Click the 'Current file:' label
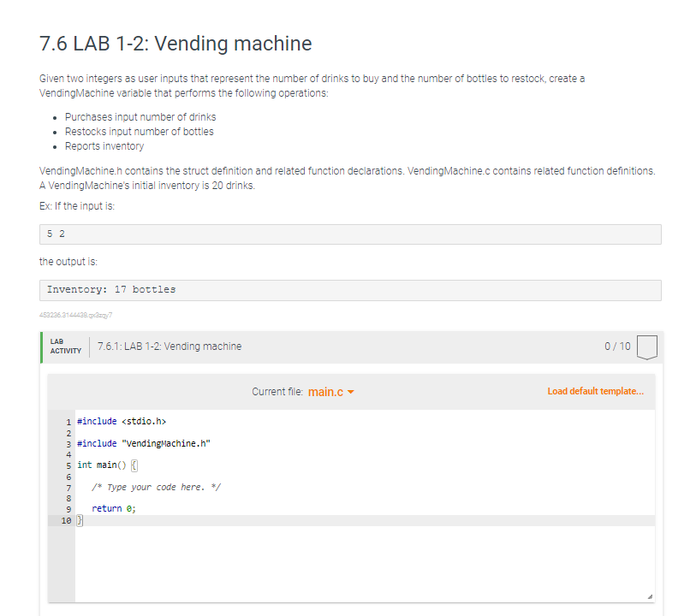This screenshot has height=616, width=696. pyautogui.click(x=277, y=392)
